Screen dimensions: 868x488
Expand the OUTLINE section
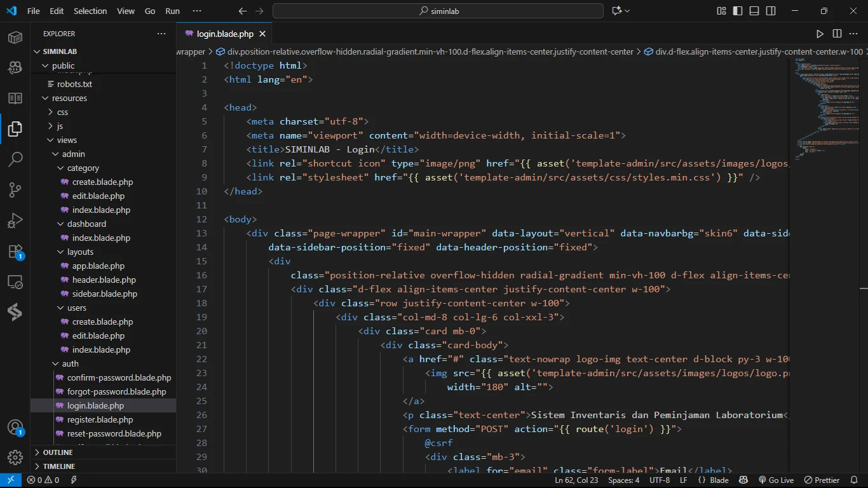[58, 452]
